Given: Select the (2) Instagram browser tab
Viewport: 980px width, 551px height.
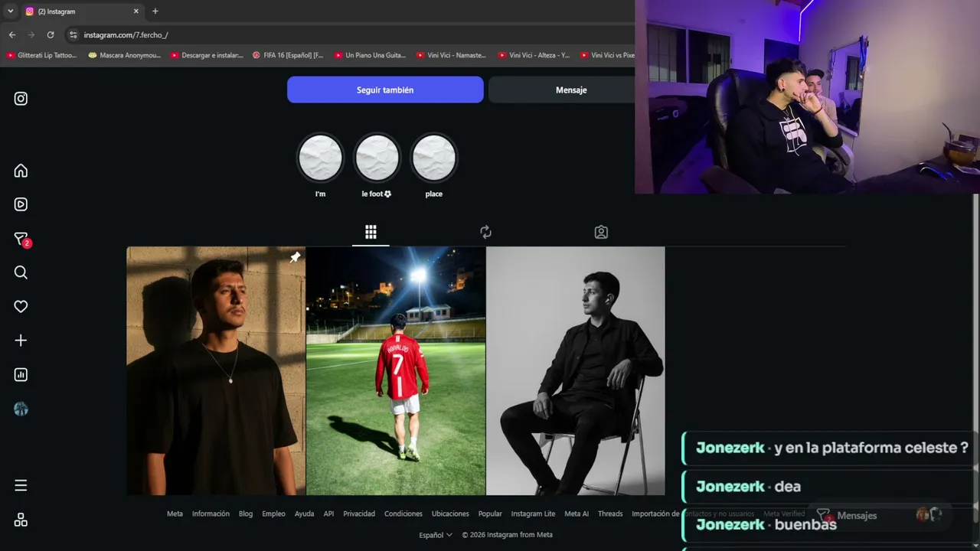Looking at the screenshot, I should point(82,11).
